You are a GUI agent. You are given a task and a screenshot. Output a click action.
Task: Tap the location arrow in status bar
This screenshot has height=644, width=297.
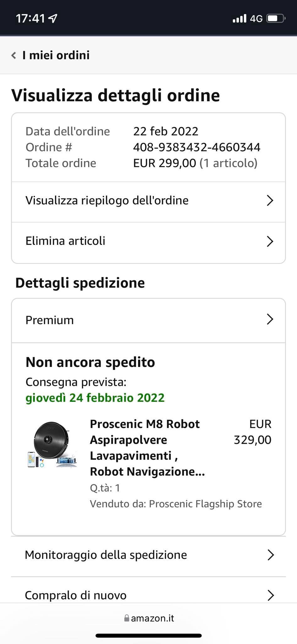[x=53, y=19]
